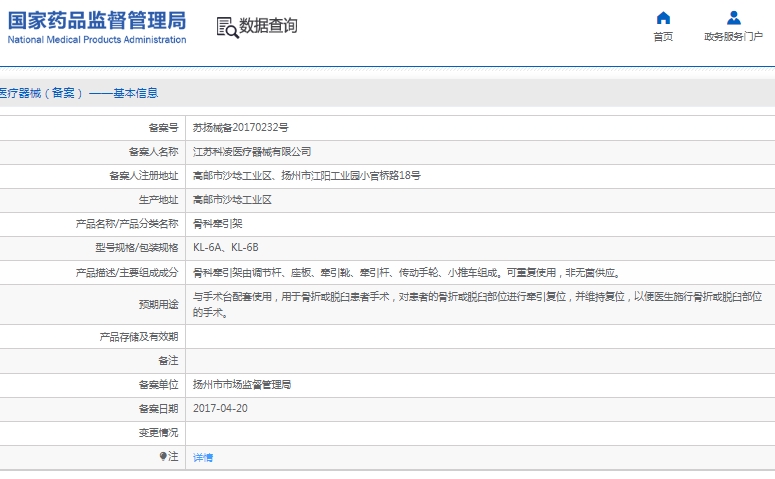Select model value KL-6A、KL-6B
The height and width of the screenshot is (479, 775).
tap(225, 248)
